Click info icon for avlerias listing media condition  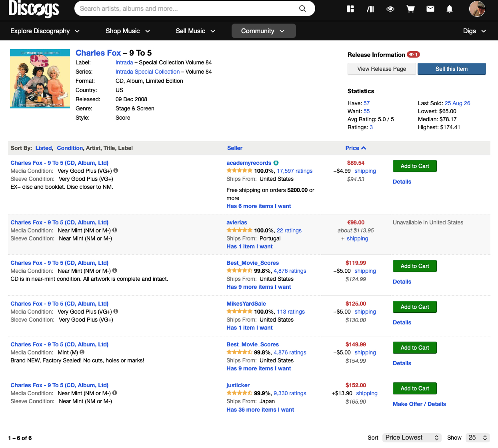(115, 230)
